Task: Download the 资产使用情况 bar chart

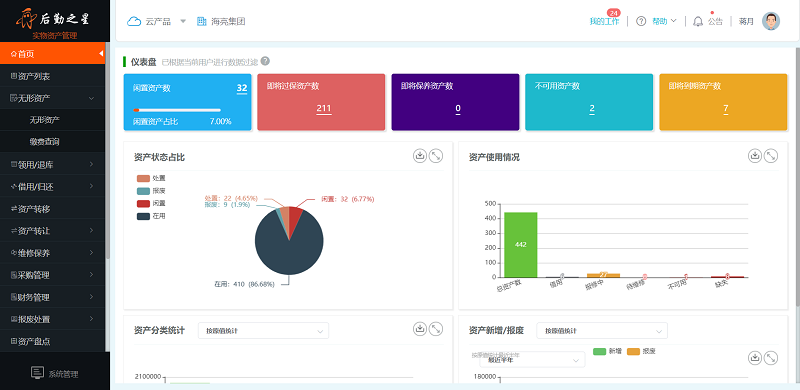Action: click(x=755, y=156)
